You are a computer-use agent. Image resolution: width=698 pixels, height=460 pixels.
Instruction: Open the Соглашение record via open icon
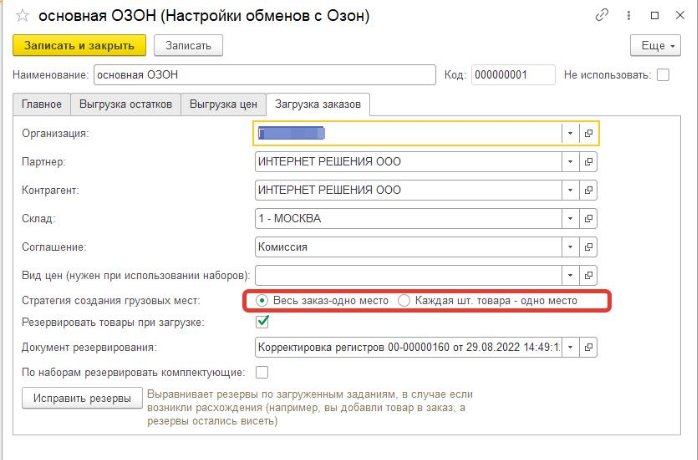pos(589,245)
